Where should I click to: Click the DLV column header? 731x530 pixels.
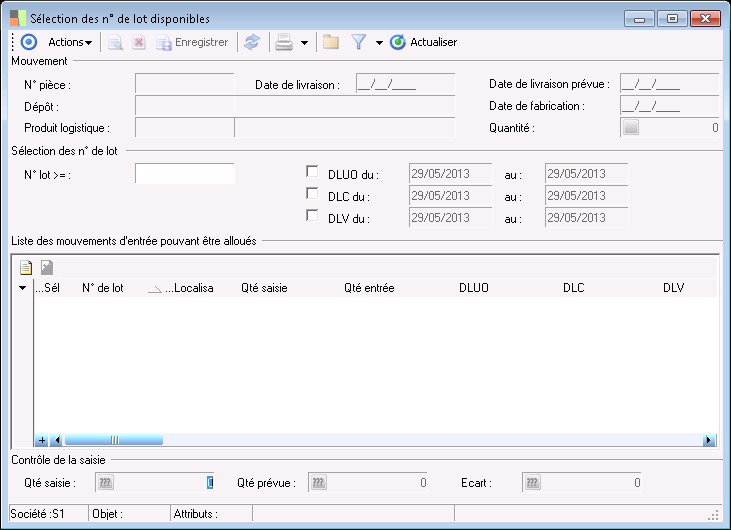673,288
